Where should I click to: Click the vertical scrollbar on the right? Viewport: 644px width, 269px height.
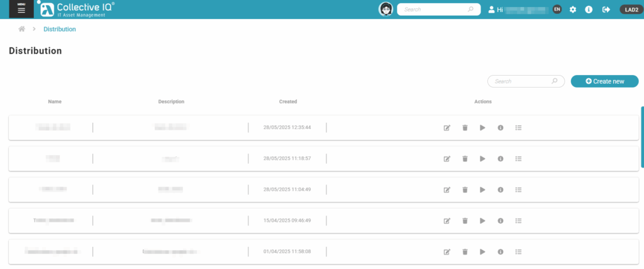(x=642, y=137)
